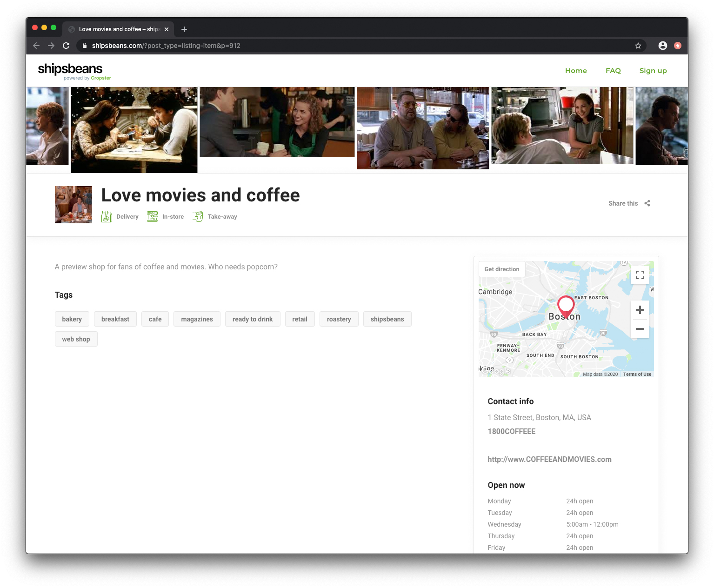
Task: Open the two men at diner gallery photo
Action: pyautogui.click(x=423, y=128)
